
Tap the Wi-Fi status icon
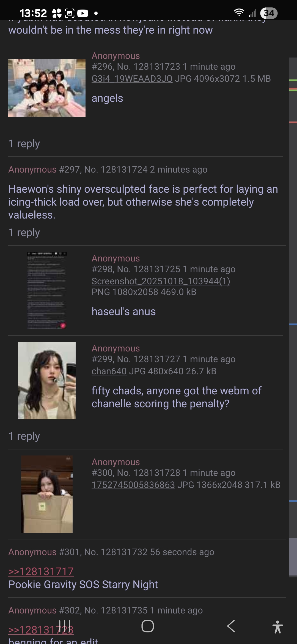pyautogui.click(x=239, y=13)
